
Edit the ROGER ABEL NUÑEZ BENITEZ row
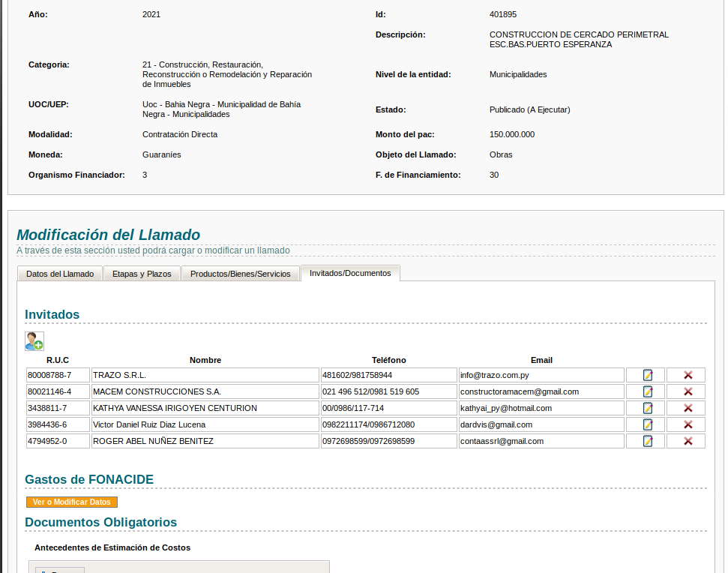click(x=648, y=441)
